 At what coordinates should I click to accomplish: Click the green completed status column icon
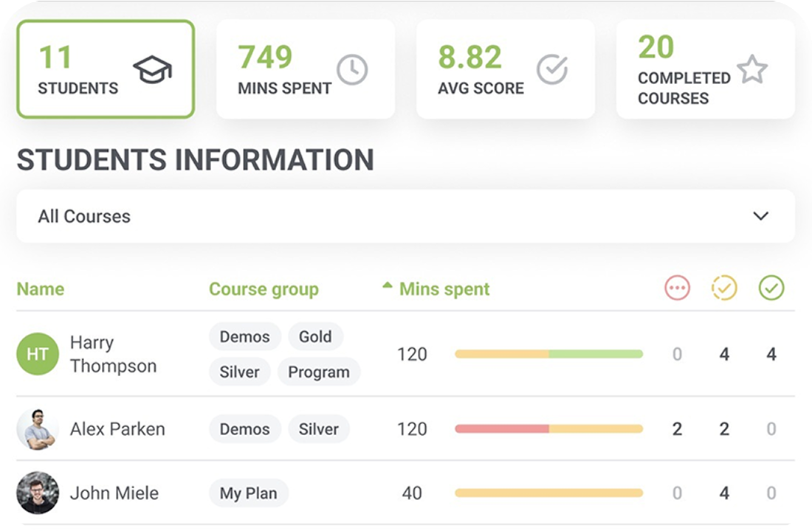pyautogui.click(x=771, y=288)
